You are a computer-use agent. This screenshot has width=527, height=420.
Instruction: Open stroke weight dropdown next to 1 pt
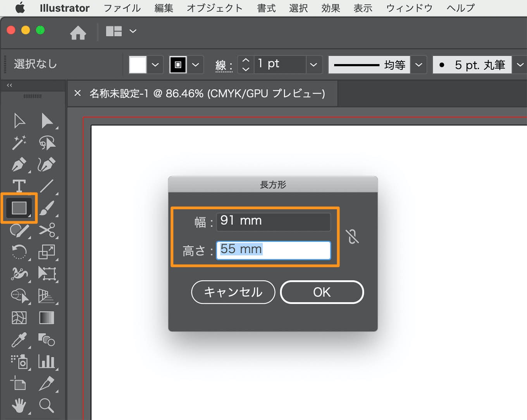pyautogui.click(x=314, y=65)
